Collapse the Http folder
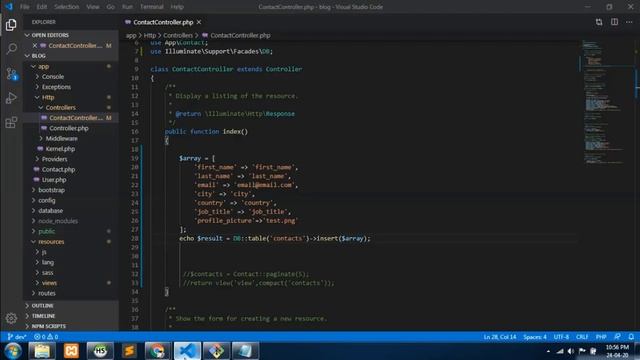This screenshot has width=640, height=360. click(70, 97)
